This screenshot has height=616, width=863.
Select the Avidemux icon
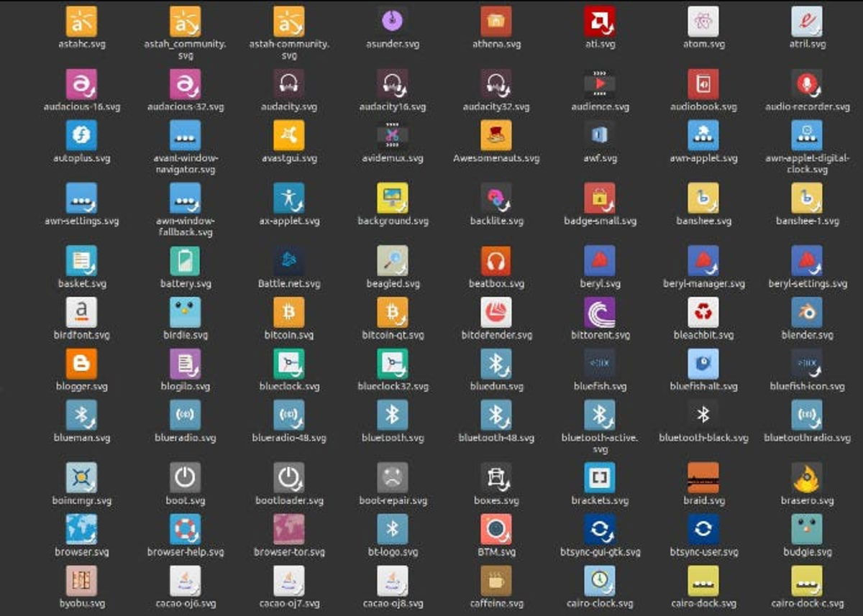pos(392,136)
